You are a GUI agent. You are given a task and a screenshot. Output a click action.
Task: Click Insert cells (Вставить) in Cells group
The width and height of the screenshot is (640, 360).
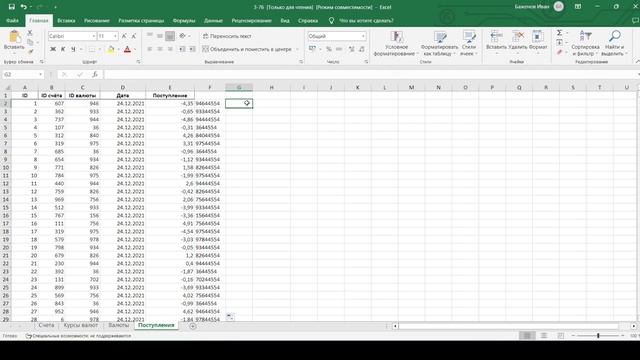pos(496,42)
